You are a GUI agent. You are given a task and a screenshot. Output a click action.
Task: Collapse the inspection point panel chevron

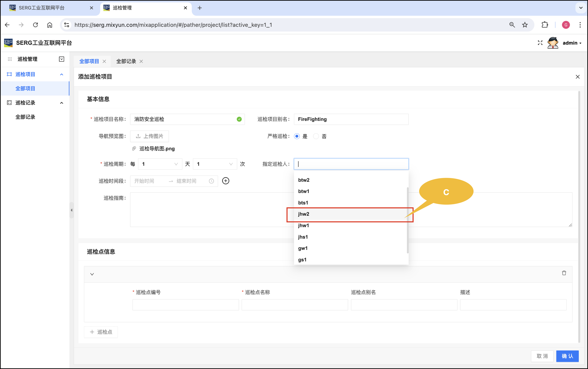92,274
